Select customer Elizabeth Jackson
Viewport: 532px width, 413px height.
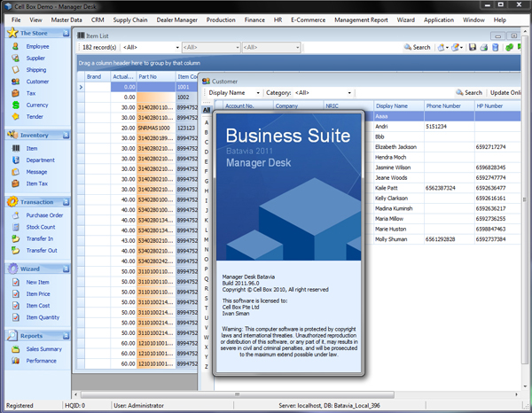tap(395, 147)
